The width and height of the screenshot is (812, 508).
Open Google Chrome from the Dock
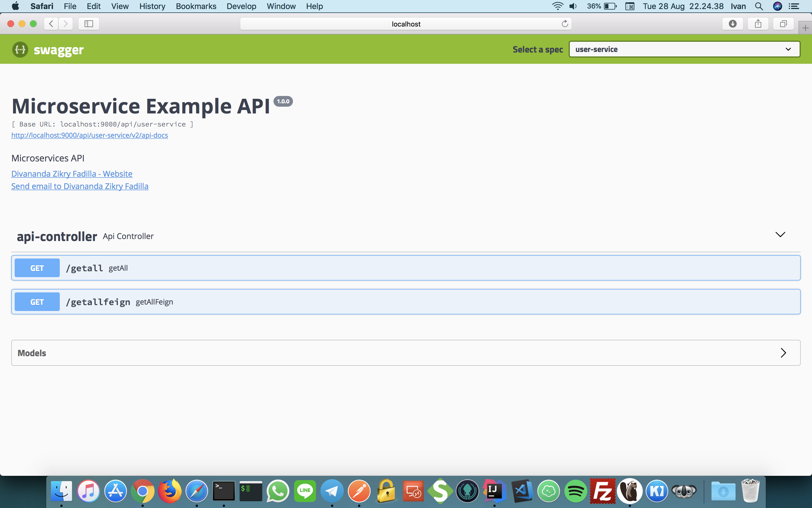143,491
